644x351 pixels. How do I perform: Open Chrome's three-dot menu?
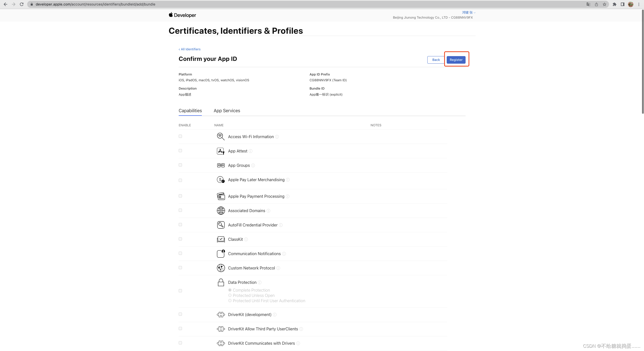point(639,4)
